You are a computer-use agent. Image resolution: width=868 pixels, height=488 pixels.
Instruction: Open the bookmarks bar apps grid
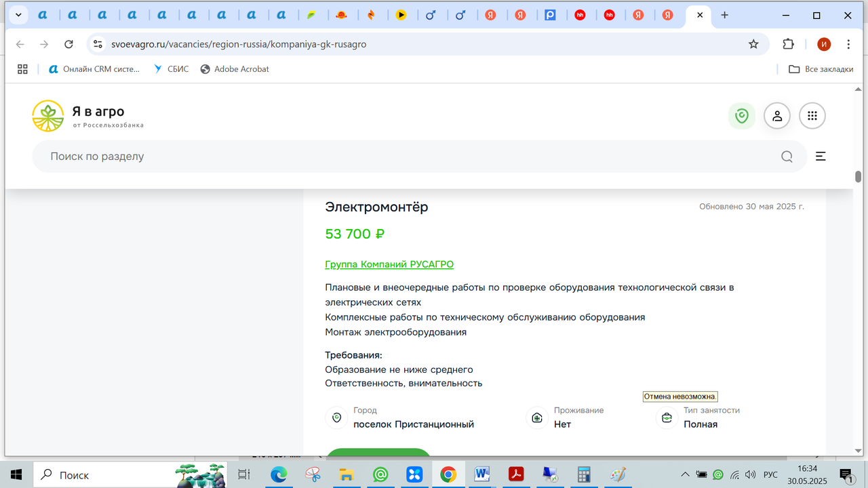(22, 69)
